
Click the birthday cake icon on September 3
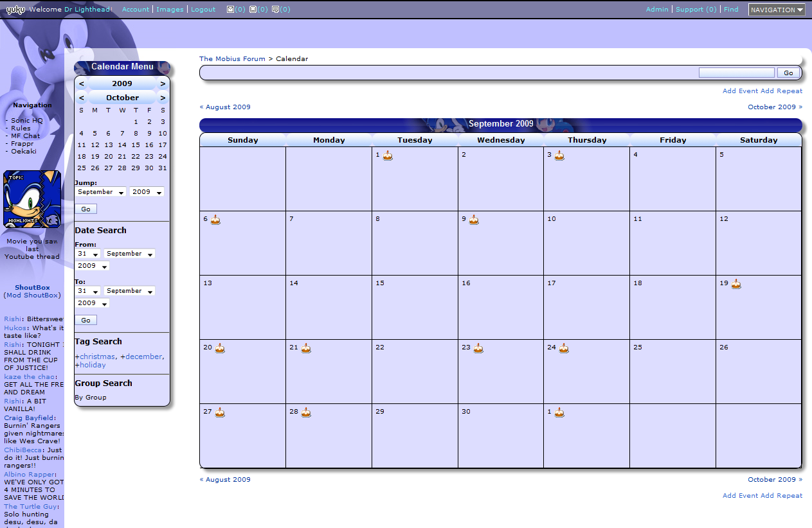559,155
